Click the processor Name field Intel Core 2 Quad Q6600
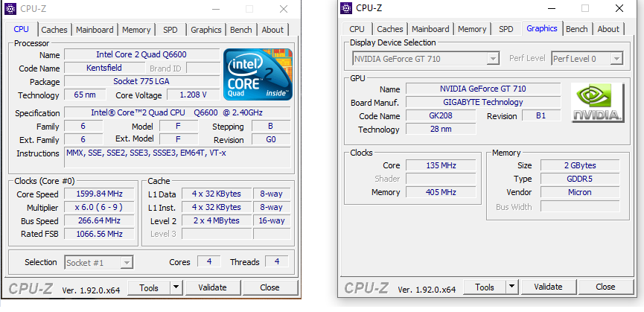644x312 pixels. pos(141,54)
